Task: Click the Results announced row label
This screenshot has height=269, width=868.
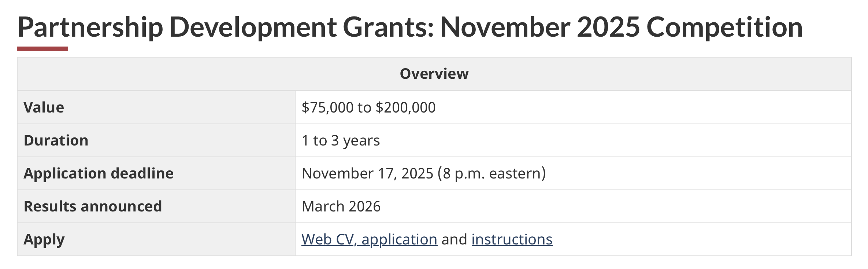Action: (x=93, y=207)
